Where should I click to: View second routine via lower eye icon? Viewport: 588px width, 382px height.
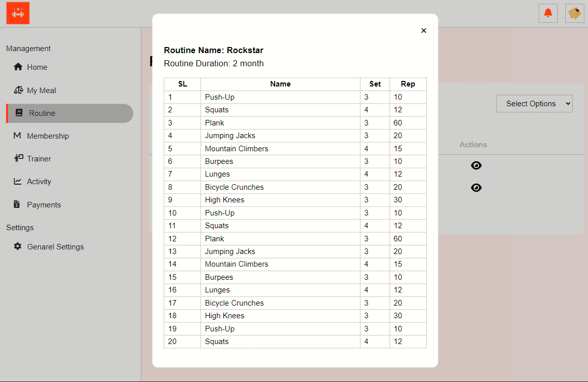[476, 188]
